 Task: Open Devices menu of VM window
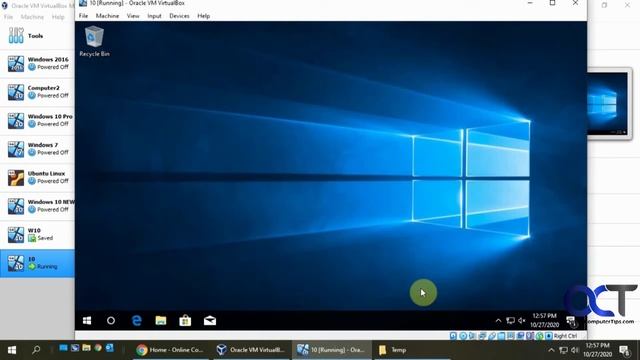[179, 16]
